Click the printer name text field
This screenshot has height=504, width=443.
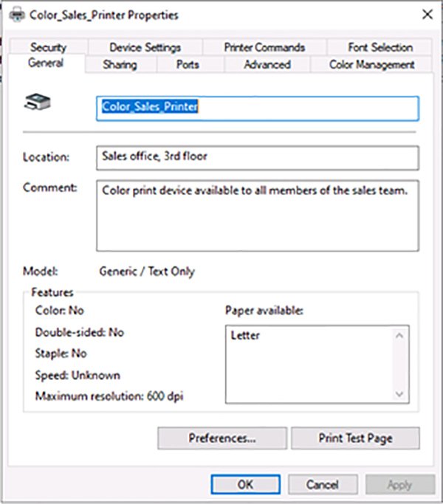(258, 107)
